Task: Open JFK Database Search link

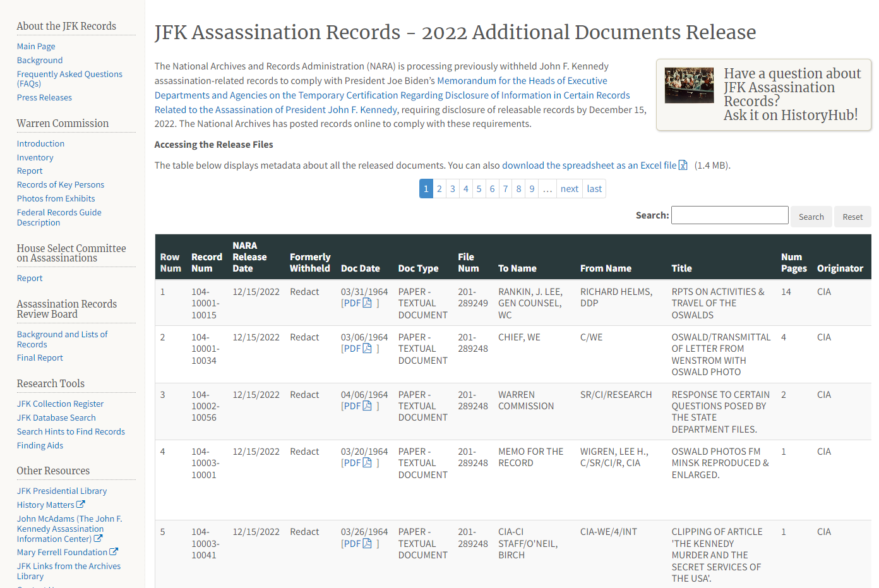Action: tap(56, 417)
